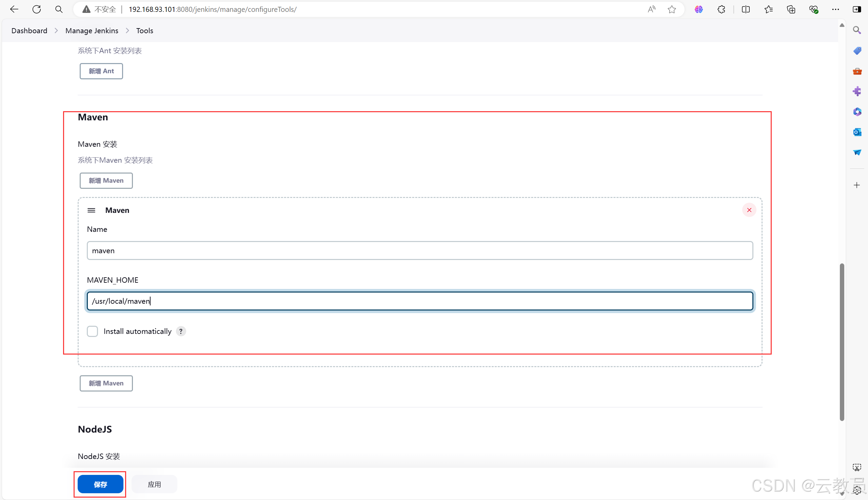Save configuration with 保存 button
Viewport: 868px width, 500px height.
100,484
